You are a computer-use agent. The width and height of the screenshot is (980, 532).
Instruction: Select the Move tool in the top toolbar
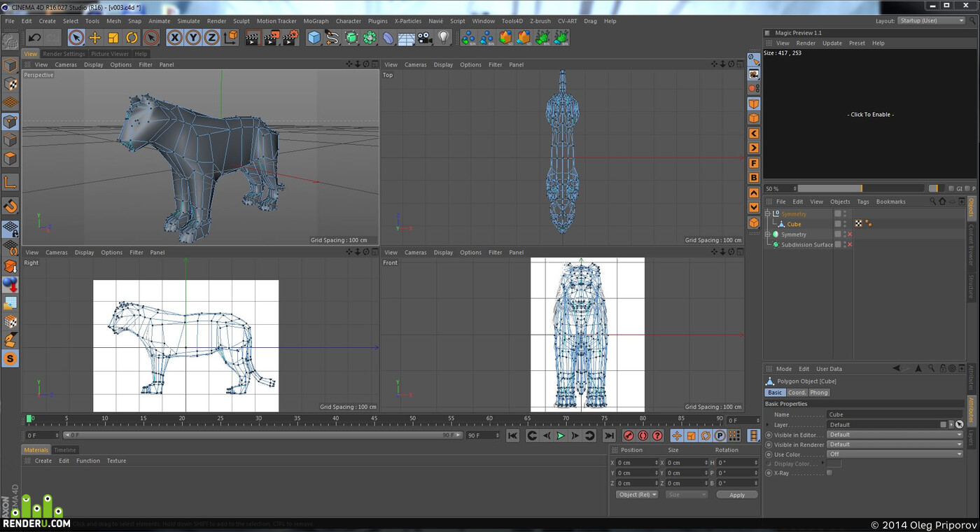94,38
